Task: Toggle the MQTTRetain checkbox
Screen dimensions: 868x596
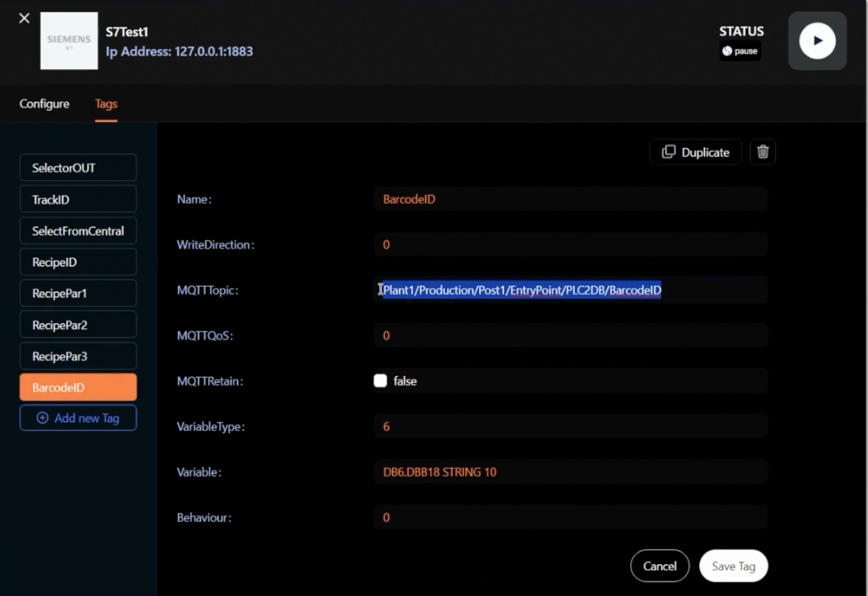Action: click(x=380, y=381)
